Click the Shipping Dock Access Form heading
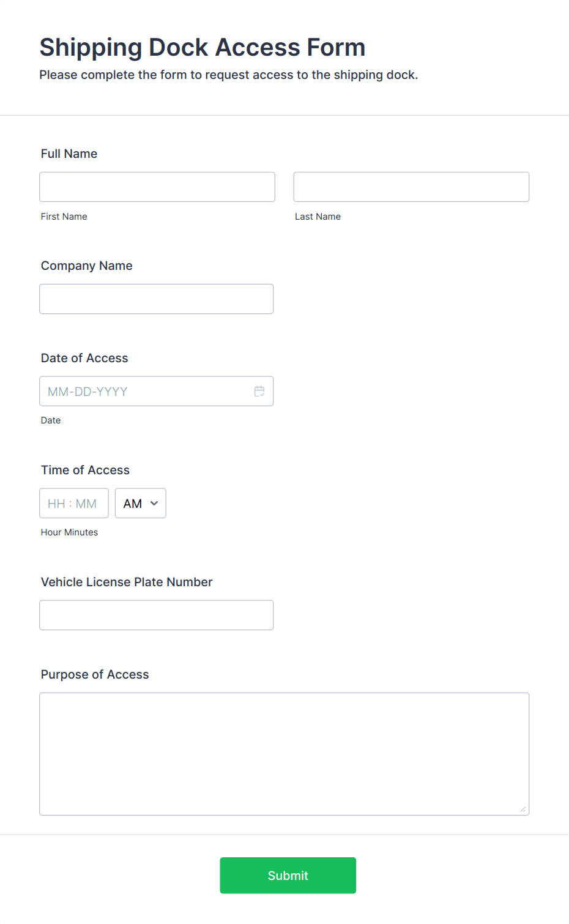Screen dimensions: 569x924 click(203, 47)
